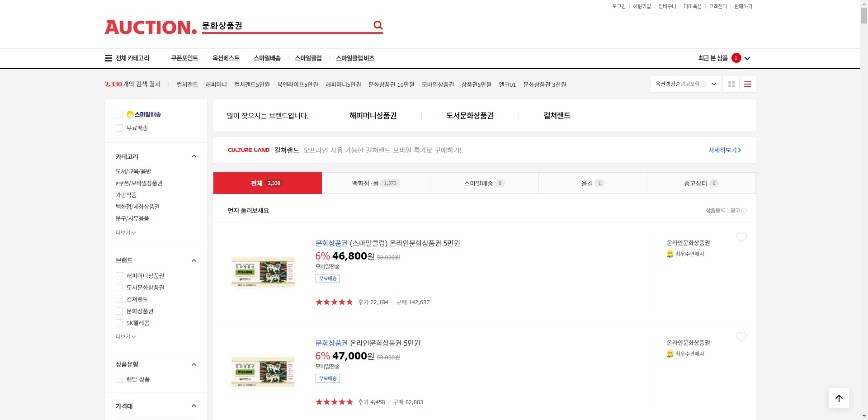Open the 옥션랭킹순 sort dropdown
The width and height of the screenshot is (868, 420).
click(x=685, y=84)
